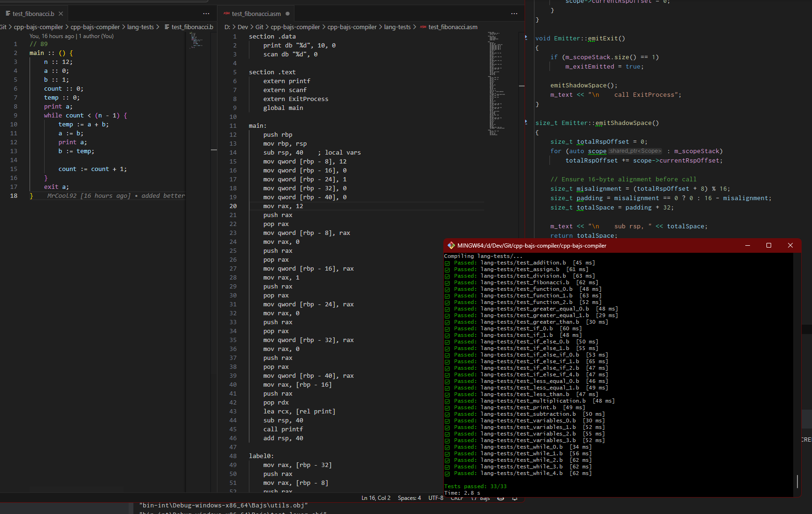Image resolution: width=812 pixels, height=514 pixels.
Task: Open Git breadcrumb in asm editor
Action: 259,27
